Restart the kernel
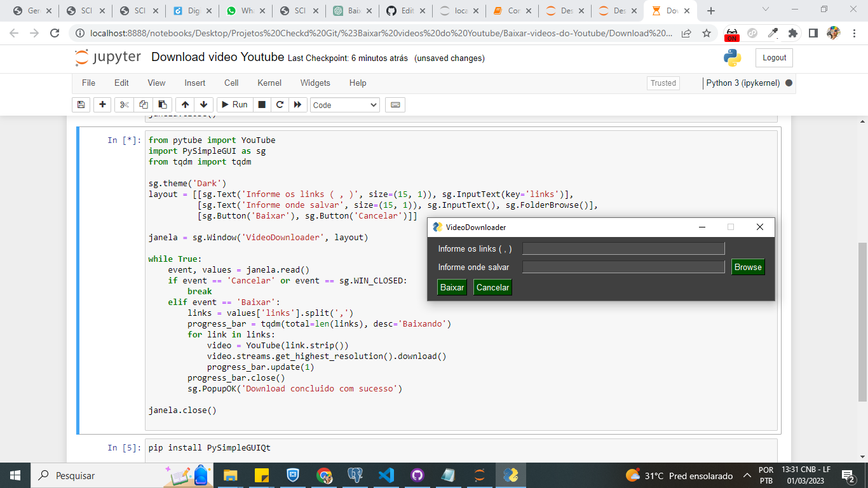This screenshot has height=488, width=868. tap(280, 104)
